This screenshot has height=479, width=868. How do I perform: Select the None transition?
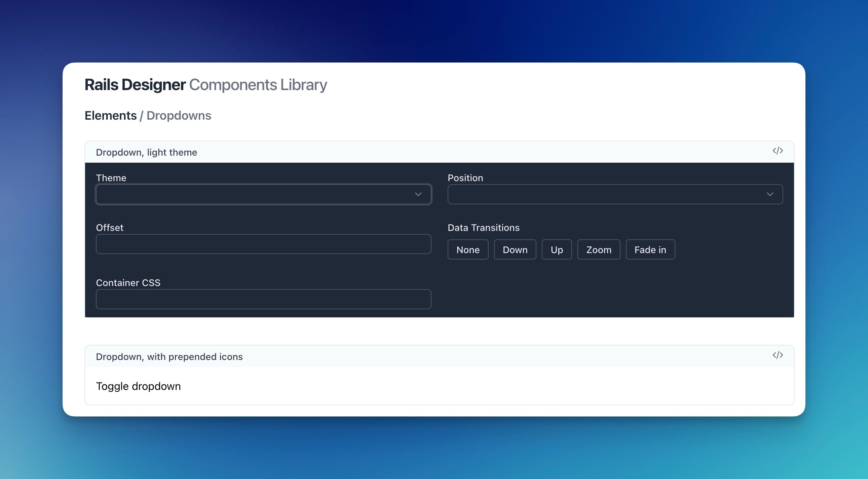468,250
